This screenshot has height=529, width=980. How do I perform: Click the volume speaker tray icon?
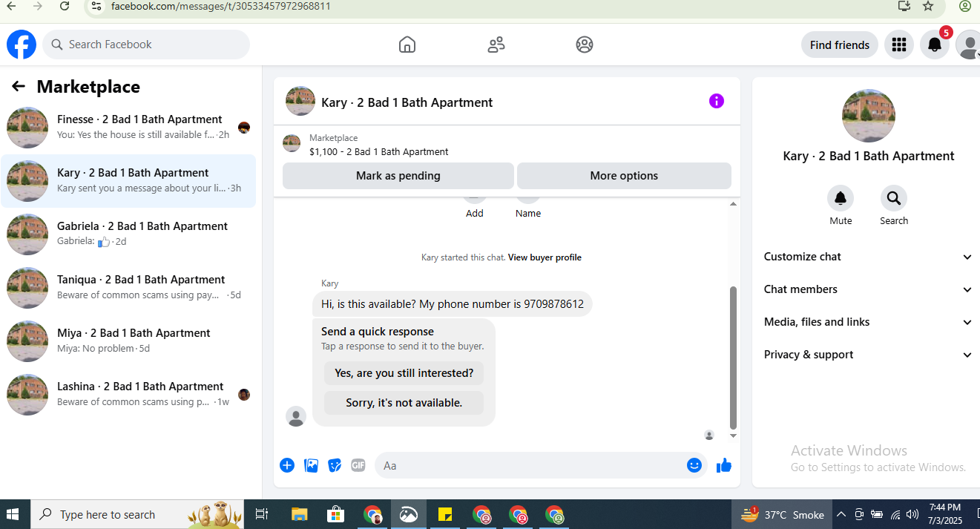click(912, 514)
